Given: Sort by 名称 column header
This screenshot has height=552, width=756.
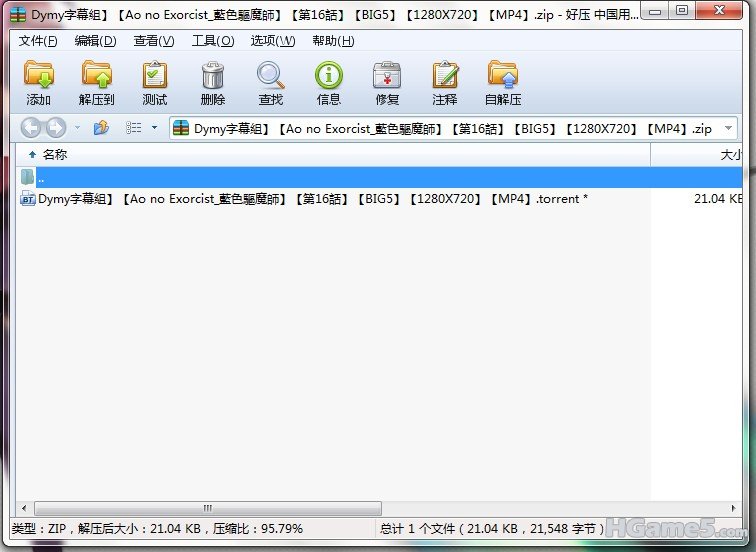Looking at the screenshot, I should pos(55,155).
